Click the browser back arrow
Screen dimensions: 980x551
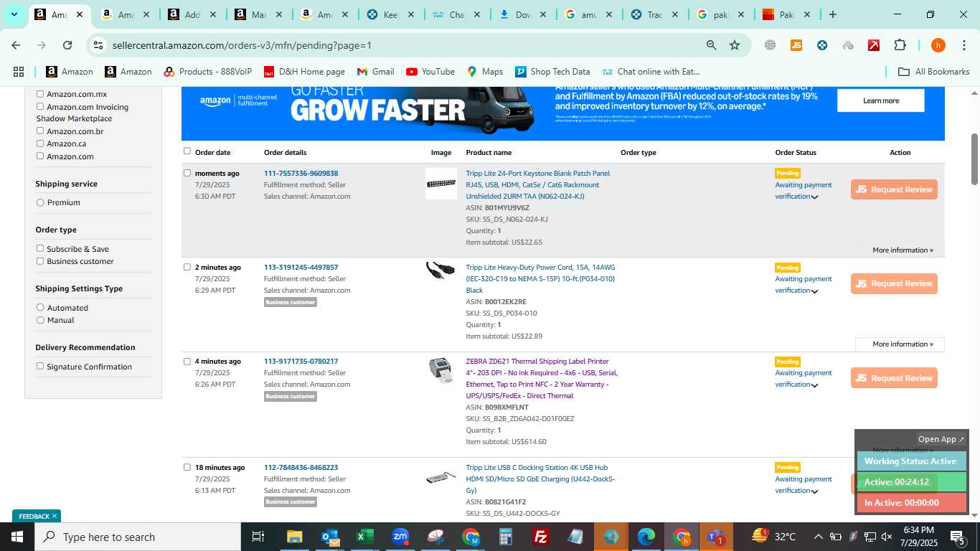[16, 45]
